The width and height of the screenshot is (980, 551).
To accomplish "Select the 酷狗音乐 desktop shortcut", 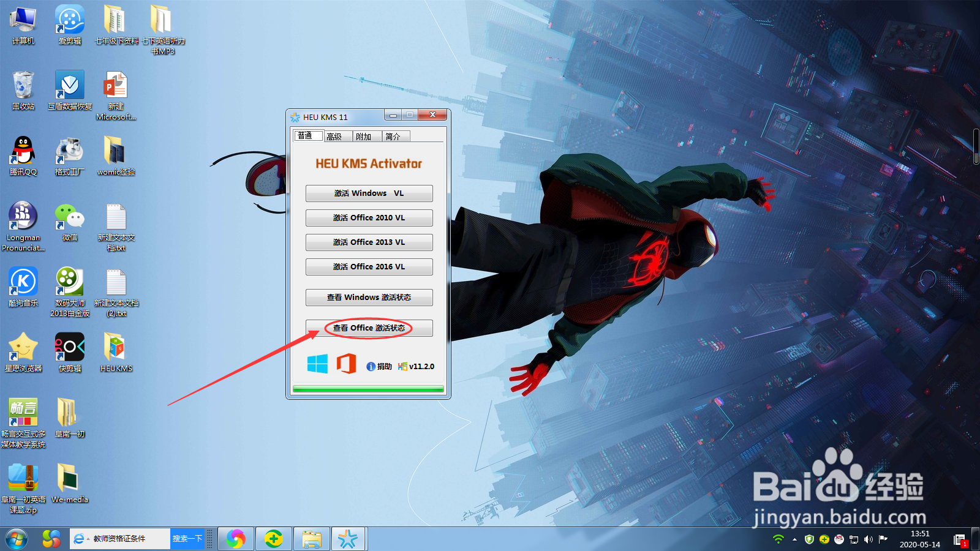I will pyautogui.click(x=23, y=288).
